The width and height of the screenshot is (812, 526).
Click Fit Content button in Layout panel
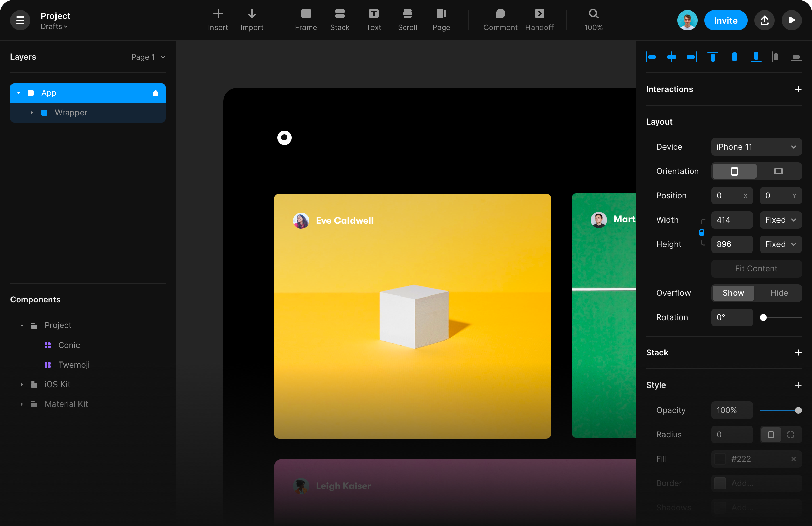pyautogui.click(x=756, y=268)
